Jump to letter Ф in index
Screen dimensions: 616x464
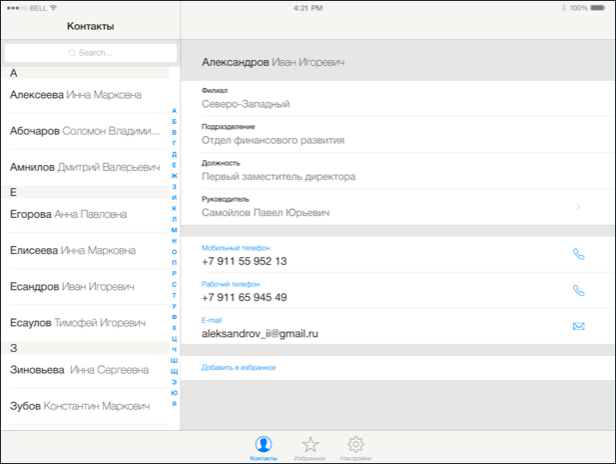pyautogui.click(x=174, y=317)
